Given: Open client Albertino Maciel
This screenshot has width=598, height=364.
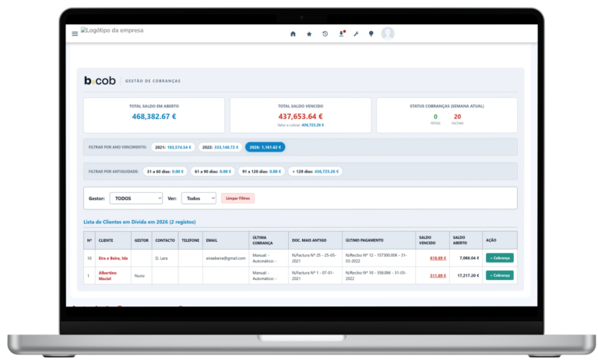Looking at the screenshot, I should click(107, 275).
